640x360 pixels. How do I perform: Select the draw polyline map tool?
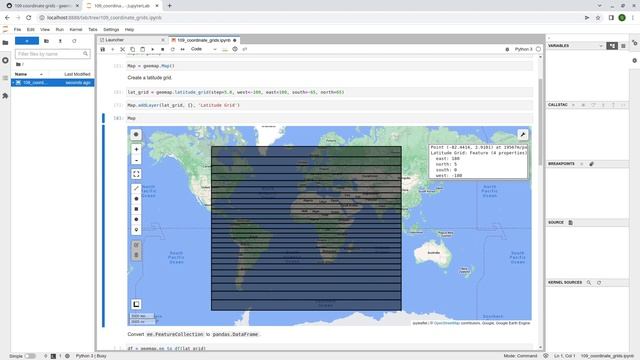(x=136, y=188)
